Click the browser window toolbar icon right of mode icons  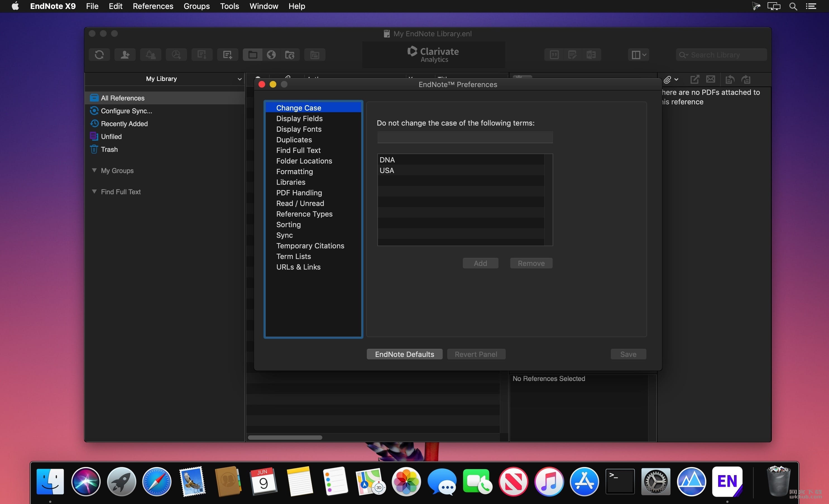click(315, 54)
